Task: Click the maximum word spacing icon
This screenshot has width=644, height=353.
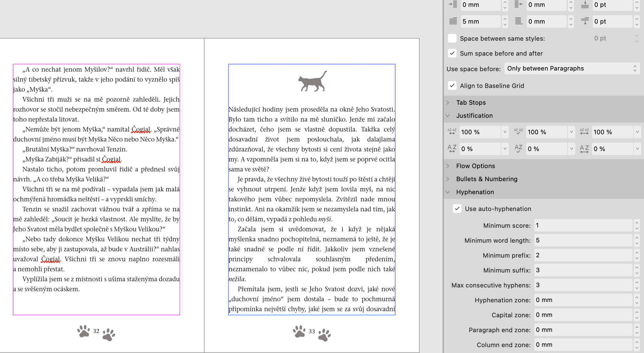Action: tap(584, 132)
